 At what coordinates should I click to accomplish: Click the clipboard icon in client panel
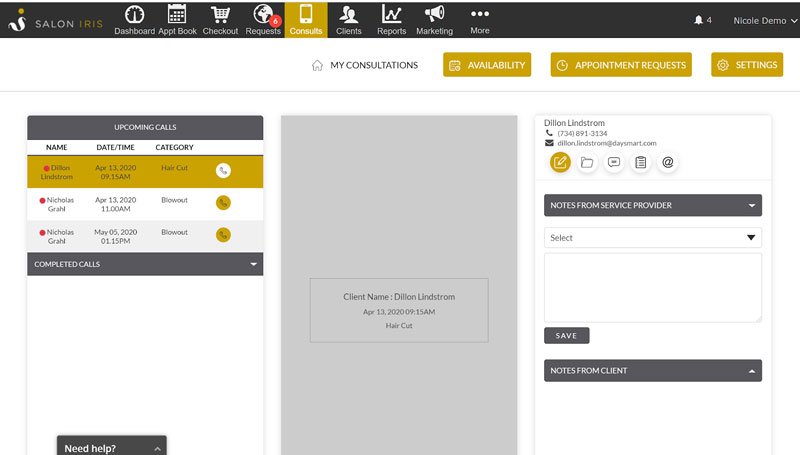click(x=641, y=162)
